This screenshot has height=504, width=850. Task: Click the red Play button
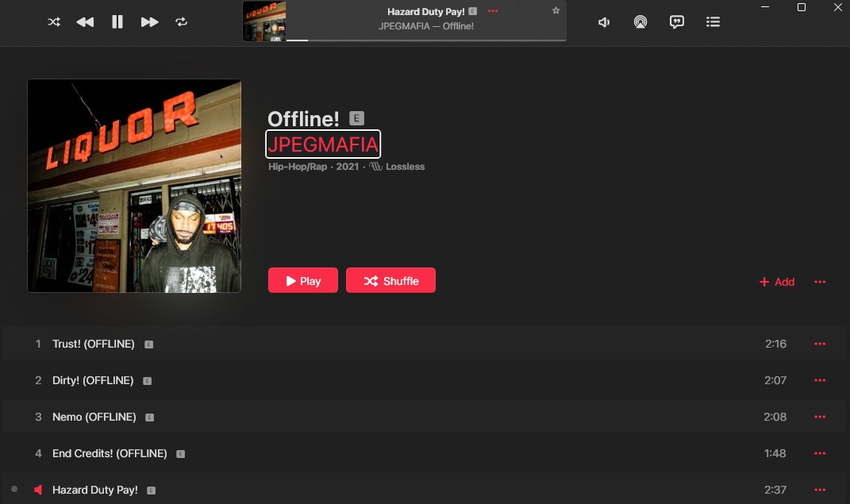click(x=303, y=280)
